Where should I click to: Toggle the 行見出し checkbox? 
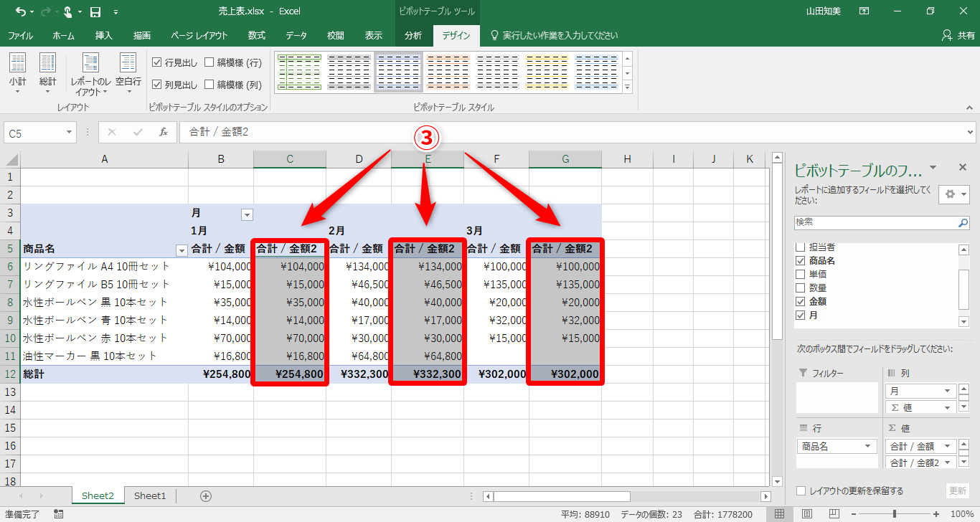pyautogui.click(x=157, y=62)
